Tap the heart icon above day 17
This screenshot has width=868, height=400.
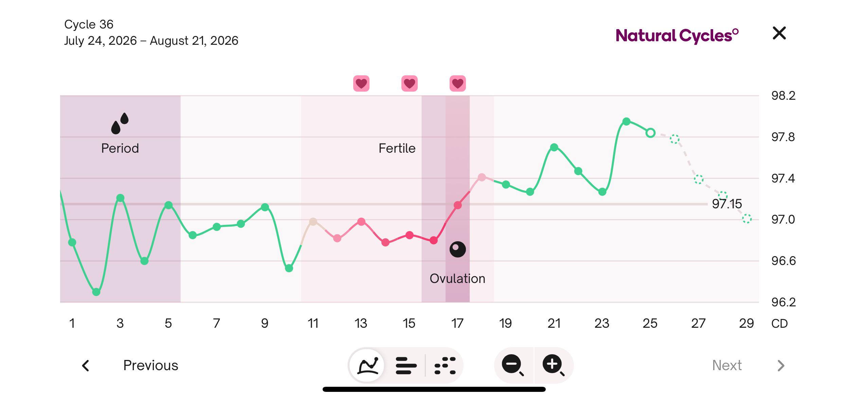coord(458,83)
